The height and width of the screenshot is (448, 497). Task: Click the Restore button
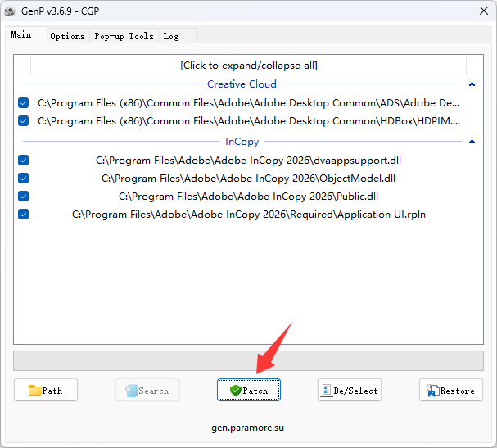[451, 391]
